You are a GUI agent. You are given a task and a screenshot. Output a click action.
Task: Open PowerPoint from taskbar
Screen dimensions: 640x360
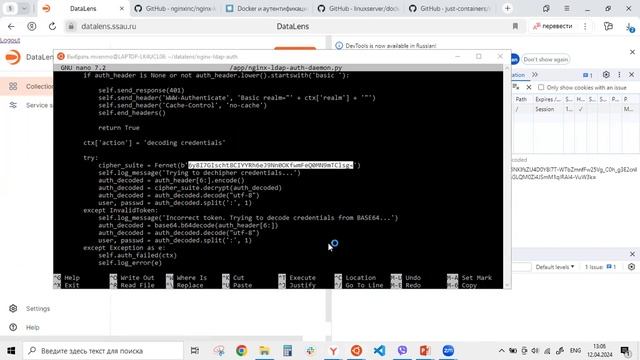pos(425,351)
